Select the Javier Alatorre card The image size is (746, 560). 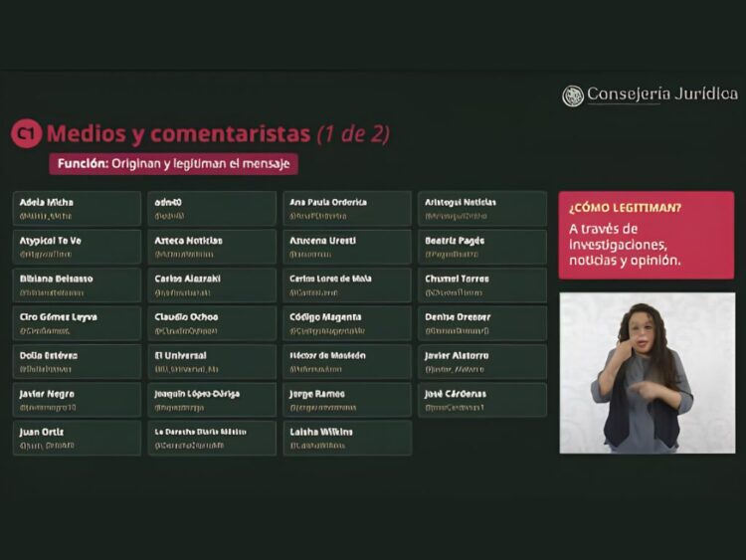(x=482, y=362)
